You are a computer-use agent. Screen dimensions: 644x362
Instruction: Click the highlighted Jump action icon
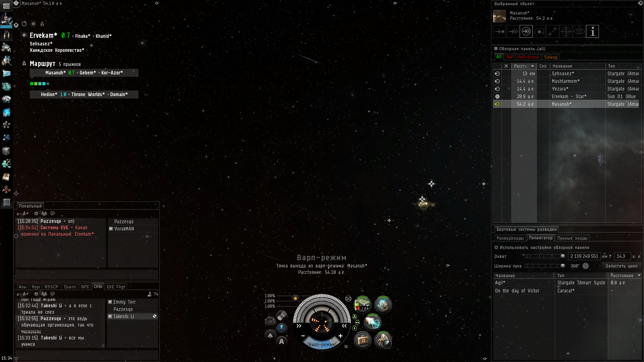pos(526,31)
